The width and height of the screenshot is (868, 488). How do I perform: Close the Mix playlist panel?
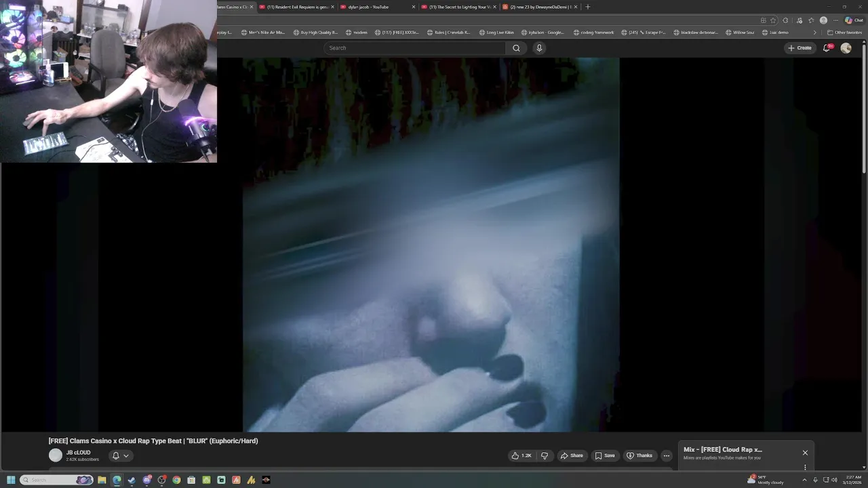[x=805, y=453]
